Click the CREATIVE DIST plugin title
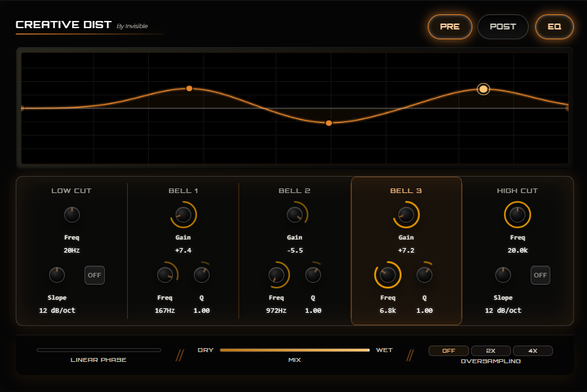587x392 pixels. pos(64,25)
